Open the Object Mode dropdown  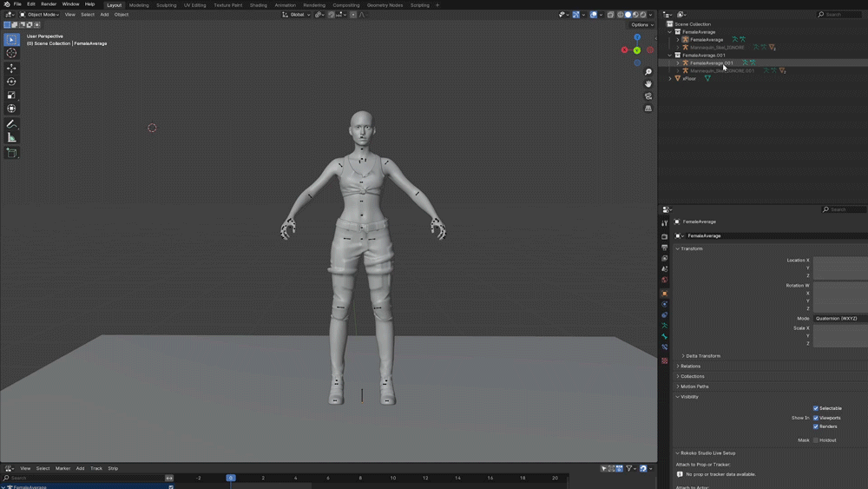39,15
